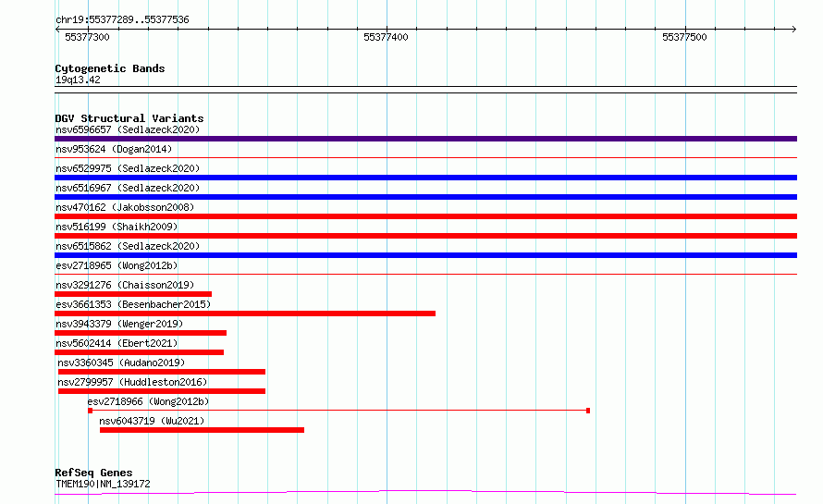
Task: Open the RefSeq Genes track title
Action: point(93,473)
